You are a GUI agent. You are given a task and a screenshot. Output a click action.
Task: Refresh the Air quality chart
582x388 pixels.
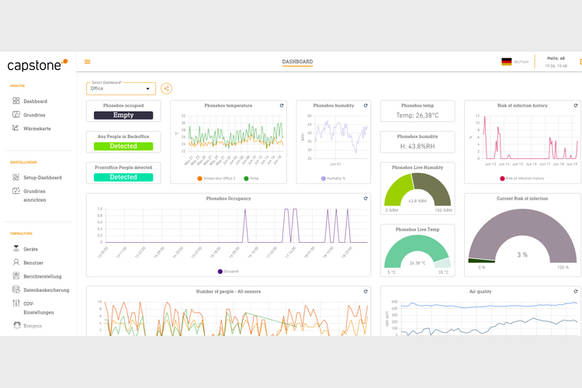point(576,291)
